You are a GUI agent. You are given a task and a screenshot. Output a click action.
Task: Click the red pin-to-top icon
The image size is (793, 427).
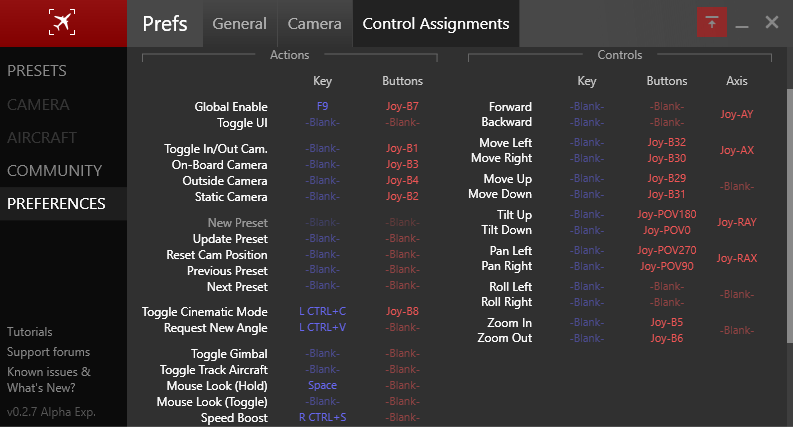[x=712, y=22]
